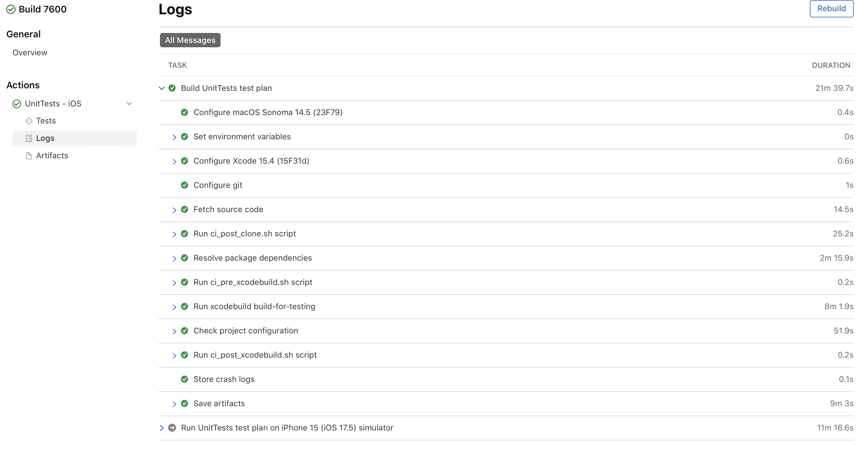Expand Run UnitTests test plan on simulator
This screenshot has width=868, height=451.
click(162, 428)
